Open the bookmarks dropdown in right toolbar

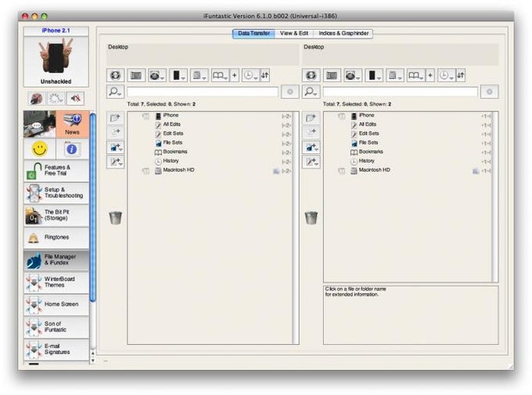(x=416, y=75)
